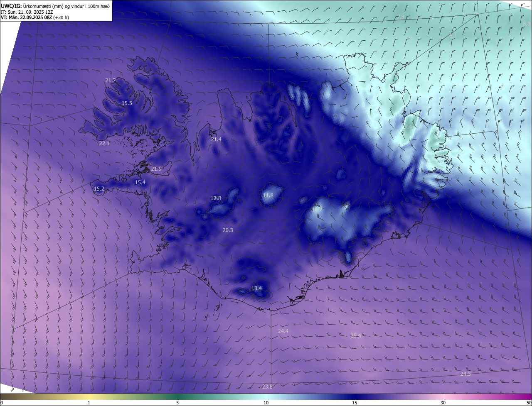
Task: Click the 20.3 value label
Action: [x=228, y=230]
